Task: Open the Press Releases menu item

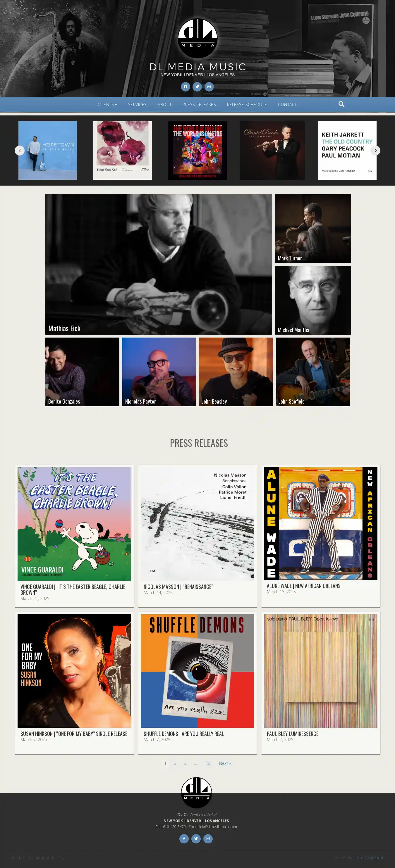Action: (x=199, y=104)
